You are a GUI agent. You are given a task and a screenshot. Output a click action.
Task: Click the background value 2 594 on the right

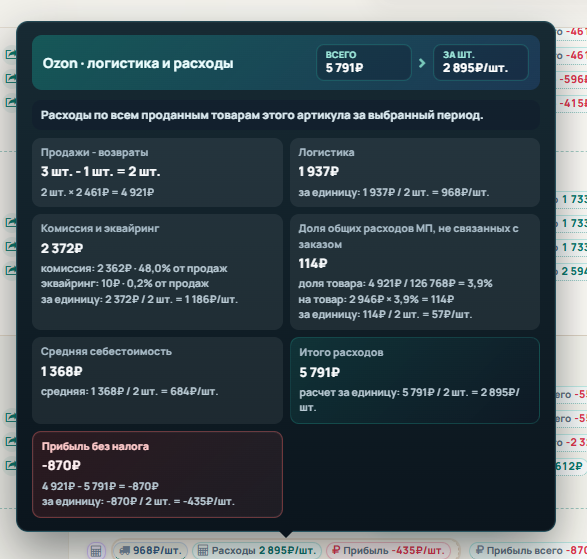pos(574,271)
